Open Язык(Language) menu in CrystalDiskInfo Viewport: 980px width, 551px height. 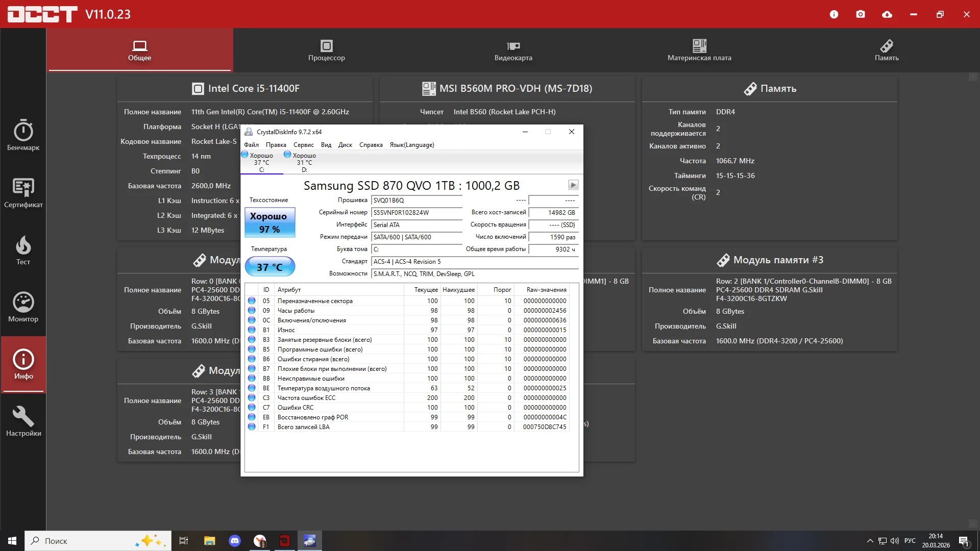point(412,145)
